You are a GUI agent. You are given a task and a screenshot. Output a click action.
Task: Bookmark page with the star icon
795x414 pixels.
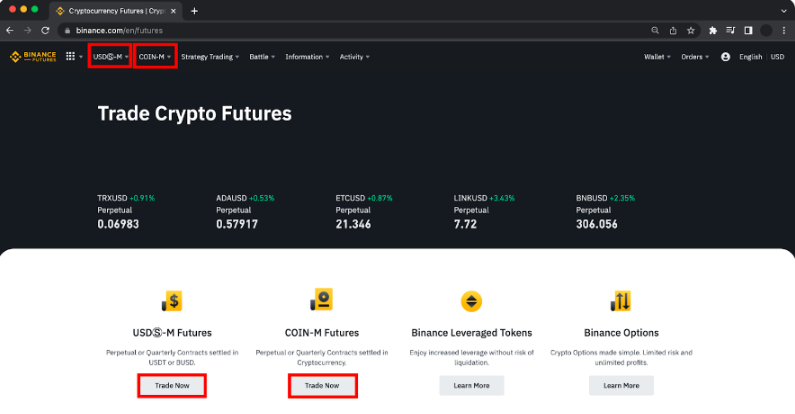691,30
